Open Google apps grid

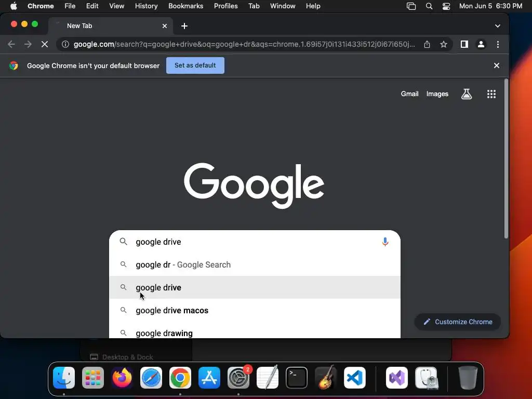[491, 94]
